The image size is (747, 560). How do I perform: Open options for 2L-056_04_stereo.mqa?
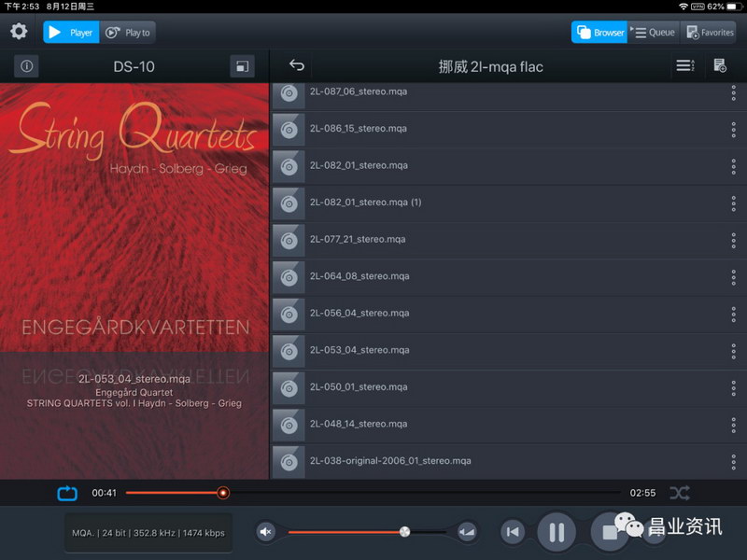(734, 315)
